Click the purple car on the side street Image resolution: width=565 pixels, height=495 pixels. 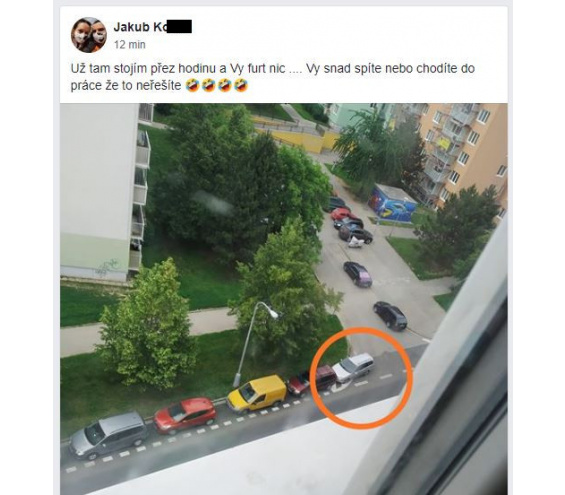point(358,274)
